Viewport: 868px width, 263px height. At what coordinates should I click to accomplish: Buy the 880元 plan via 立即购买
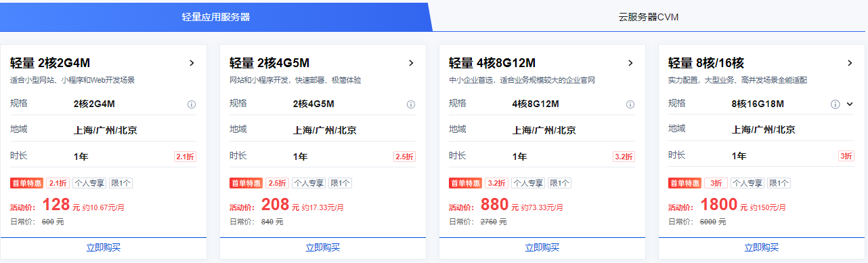[x=542, y=248]
